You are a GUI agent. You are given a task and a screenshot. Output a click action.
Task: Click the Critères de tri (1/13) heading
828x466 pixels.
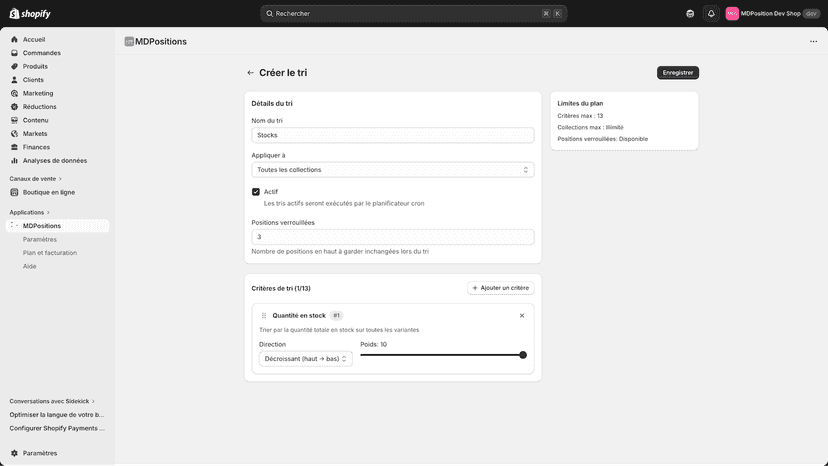281,288
